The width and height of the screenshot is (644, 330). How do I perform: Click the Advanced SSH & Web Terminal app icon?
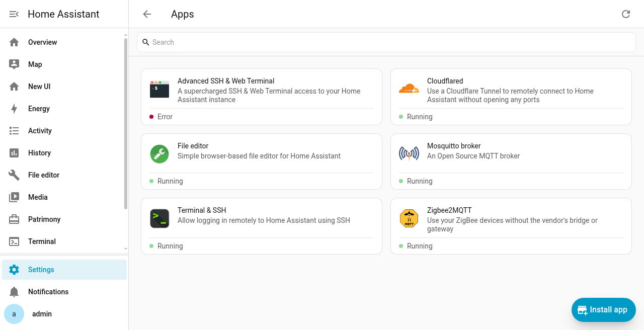click(159, 89)
